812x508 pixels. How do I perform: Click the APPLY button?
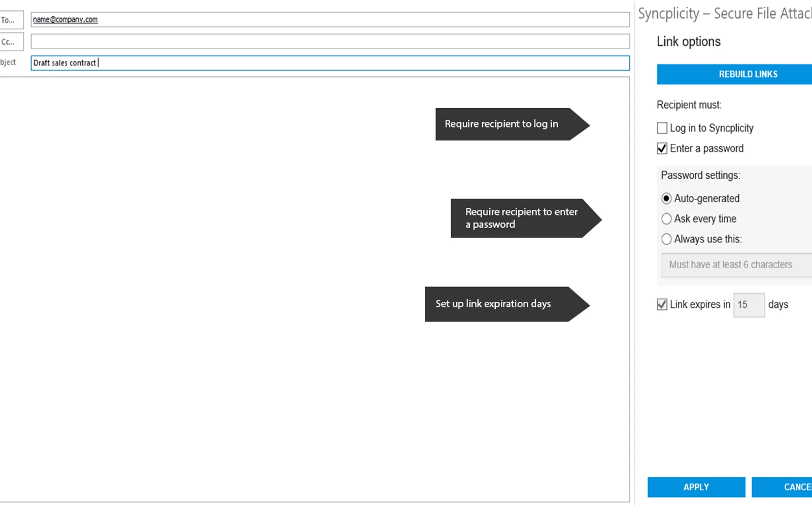696,487
